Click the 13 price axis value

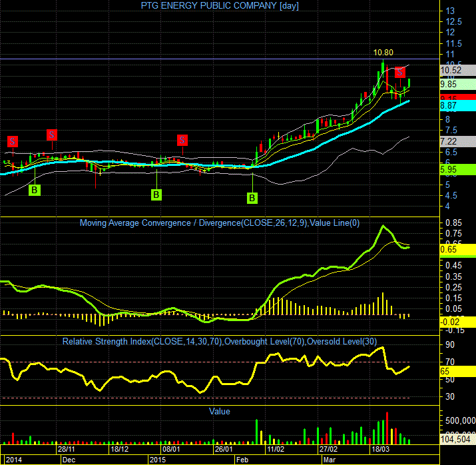coord(450,11)
